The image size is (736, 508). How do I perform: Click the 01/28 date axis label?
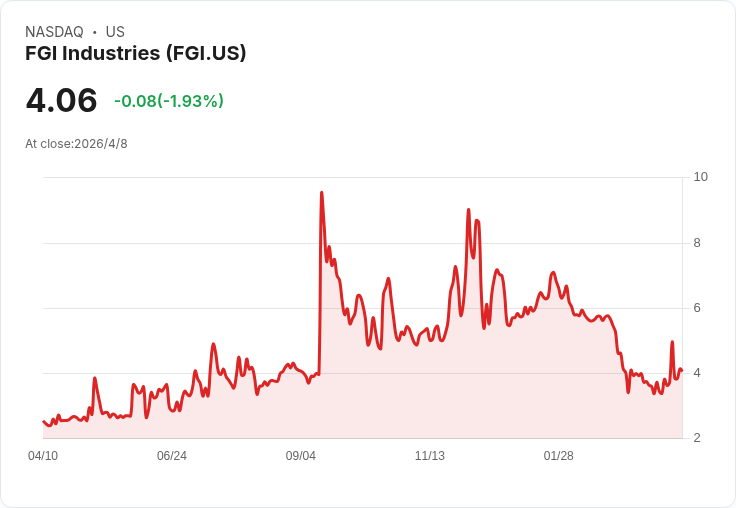point(559,456)
